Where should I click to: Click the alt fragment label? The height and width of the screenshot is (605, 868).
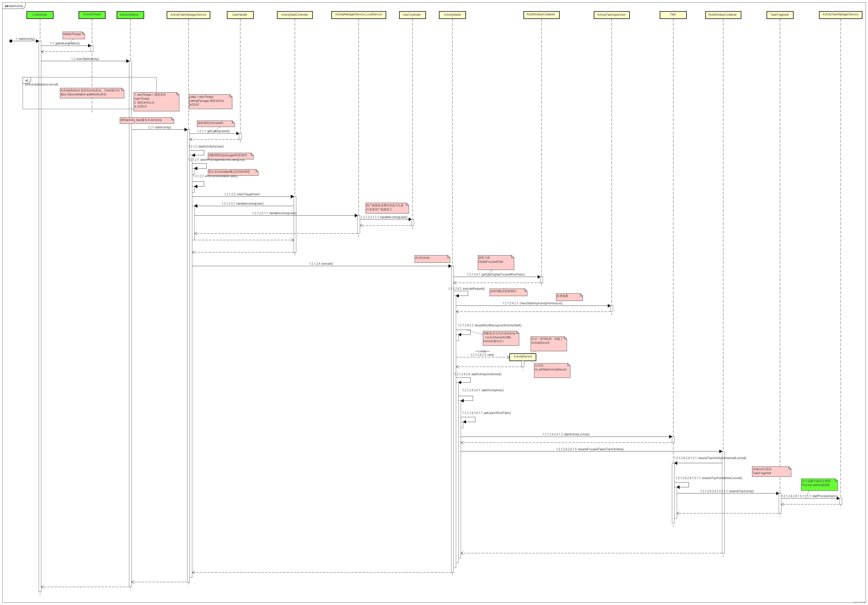(x=27, y=81)
